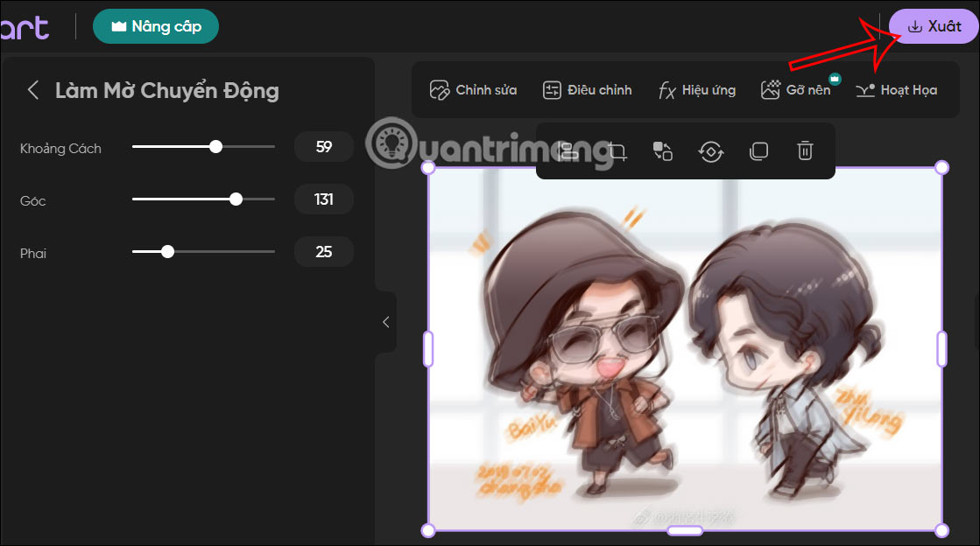980x546 pixels.
Task: Duplicate the image using the copy icon
Action: [758, 151]
